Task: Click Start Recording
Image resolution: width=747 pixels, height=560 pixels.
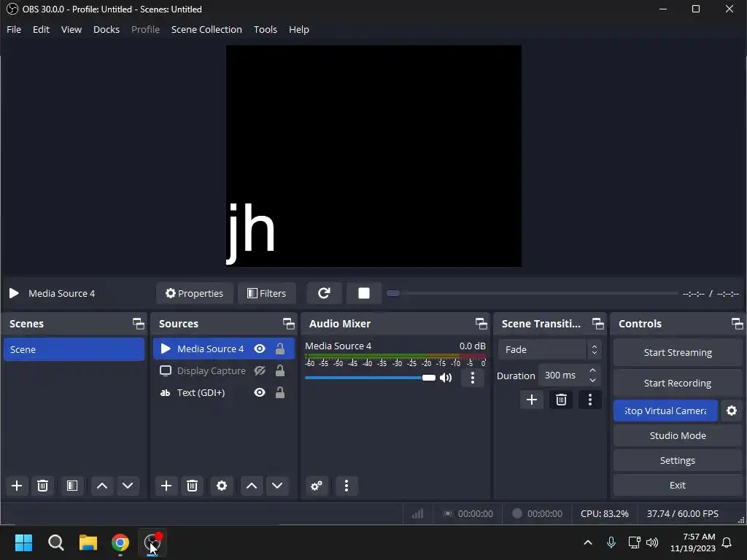Action: point(678,383)
